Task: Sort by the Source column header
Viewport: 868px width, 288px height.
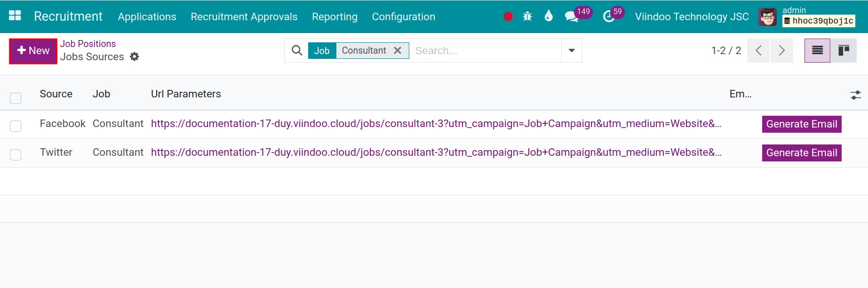Action: (x=56, y=94)
